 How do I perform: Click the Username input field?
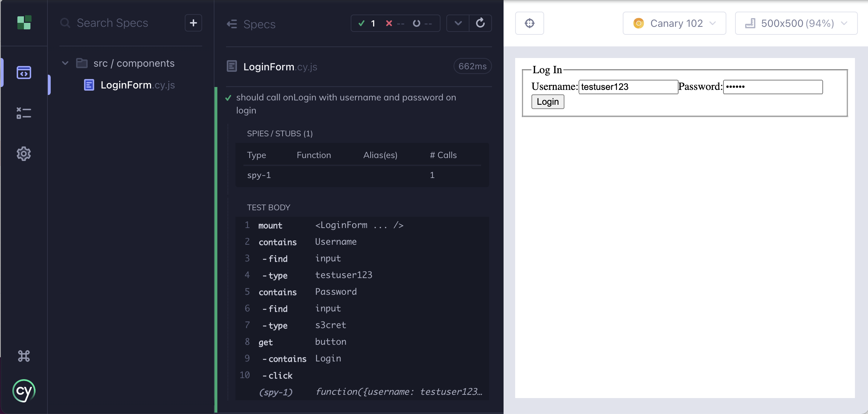coord(628,87)
